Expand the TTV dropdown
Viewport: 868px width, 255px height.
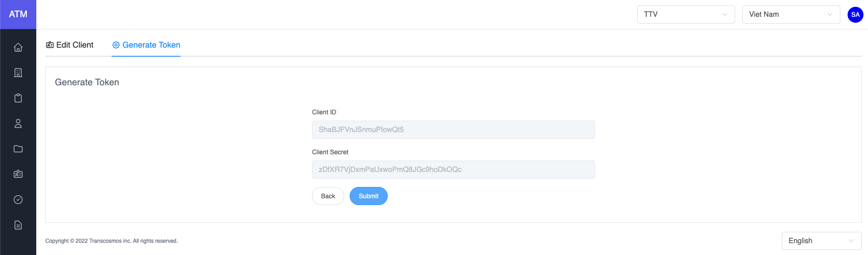pos(685,15)
